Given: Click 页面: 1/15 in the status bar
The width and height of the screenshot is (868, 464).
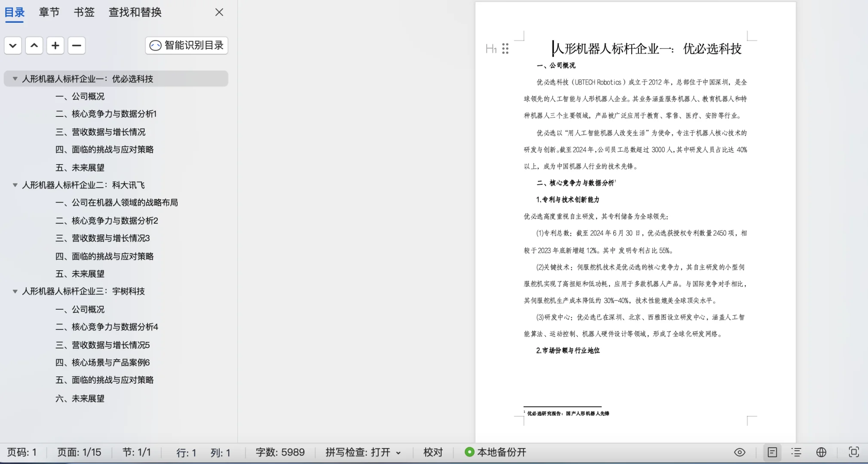Looking at the screenshot, I should tap(79, 452).
